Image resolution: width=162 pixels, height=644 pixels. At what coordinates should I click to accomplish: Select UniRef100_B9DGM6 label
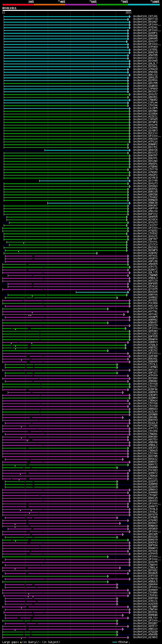click(145, 36)
